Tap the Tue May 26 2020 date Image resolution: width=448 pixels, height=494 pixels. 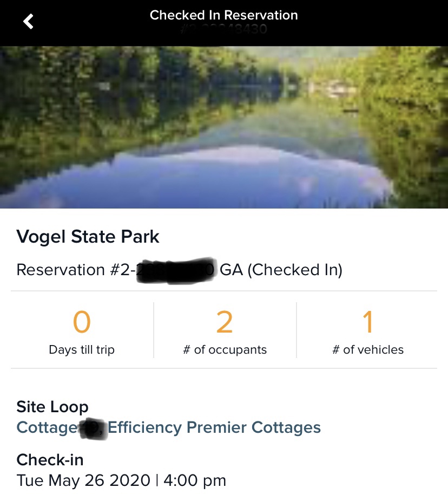pyautogui.click(x=83, y=480)
